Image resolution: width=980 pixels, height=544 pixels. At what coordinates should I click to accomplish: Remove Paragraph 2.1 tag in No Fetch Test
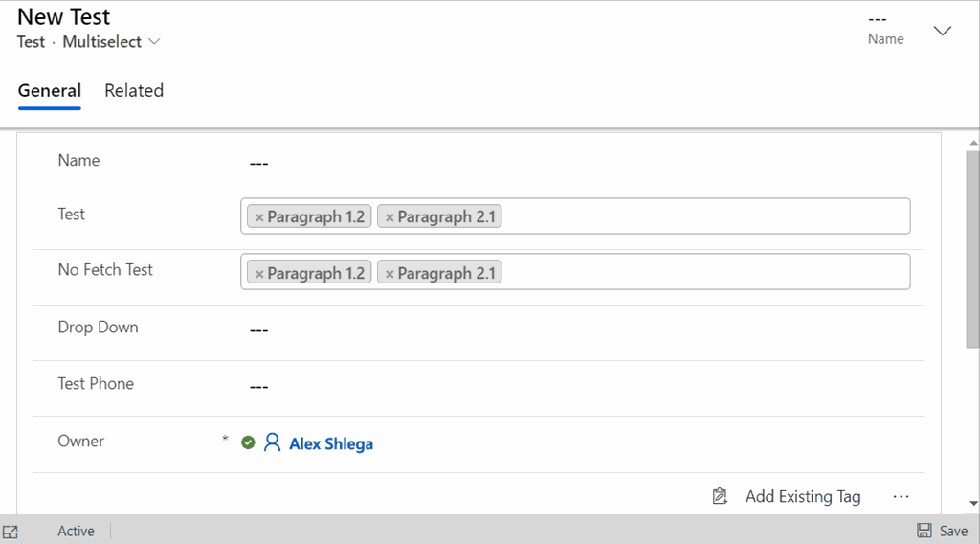390,274
